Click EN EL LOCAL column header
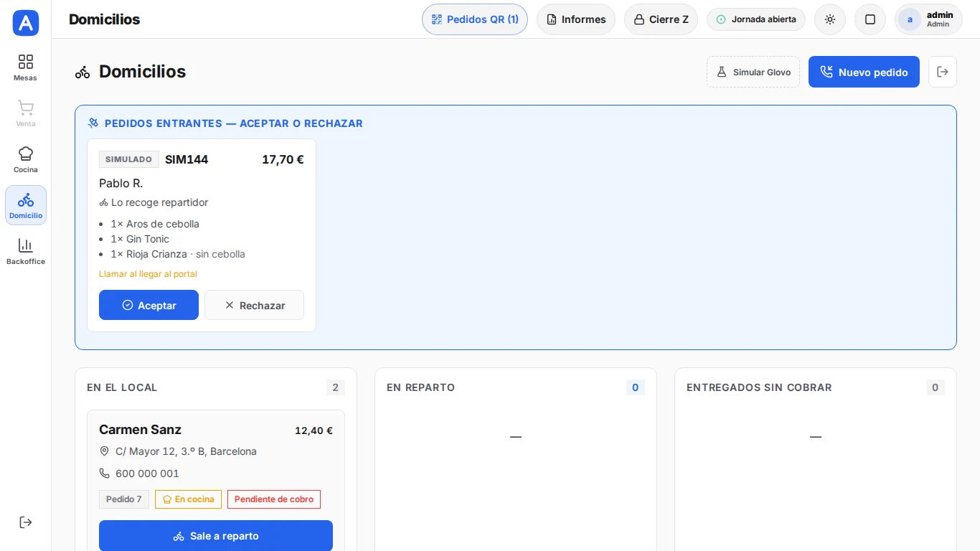The image size is (980, 551). pyautogui.click(x=122, y=387)
